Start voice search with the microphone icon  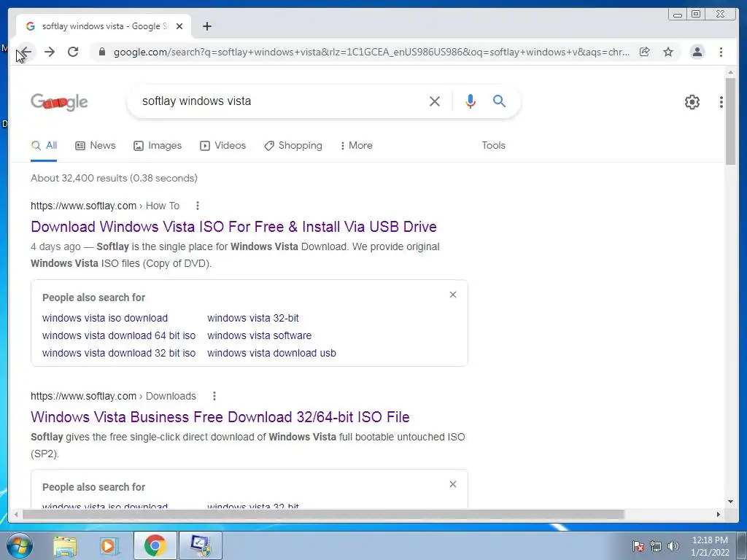471,101
